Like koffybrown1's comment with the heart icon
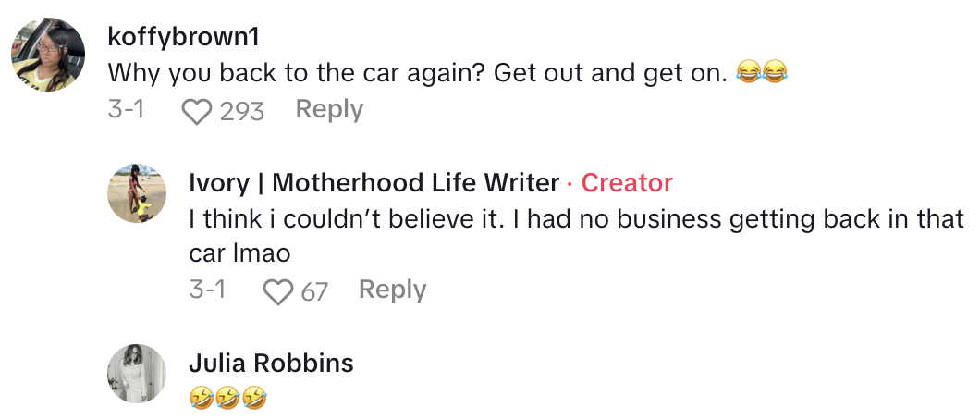980x420 pixels. tap(196, 111)
